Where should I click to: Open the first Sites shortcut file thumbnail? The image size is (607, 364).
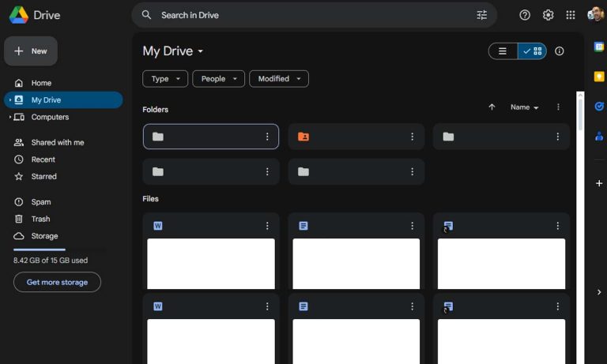pos(501,264)
